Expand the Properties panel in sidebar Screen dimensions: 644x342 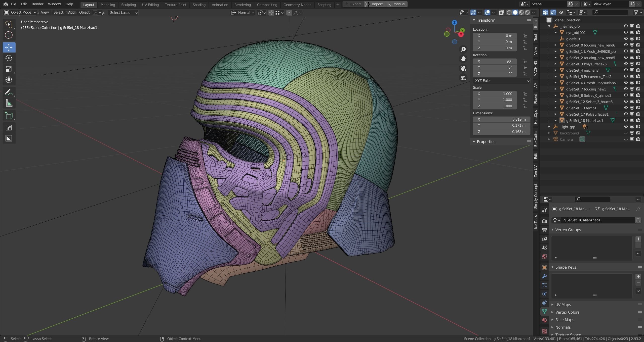coord(486,142)
